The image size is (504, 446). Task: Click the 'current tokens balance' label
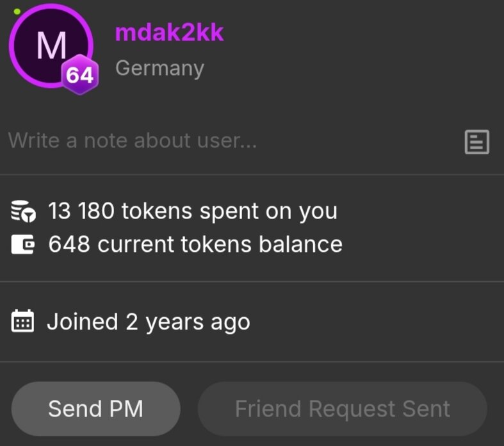pos(219,244)
